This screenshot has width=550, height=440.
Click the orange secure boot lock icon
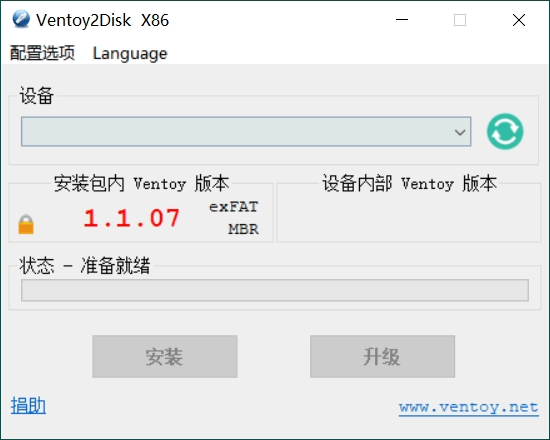26,224
